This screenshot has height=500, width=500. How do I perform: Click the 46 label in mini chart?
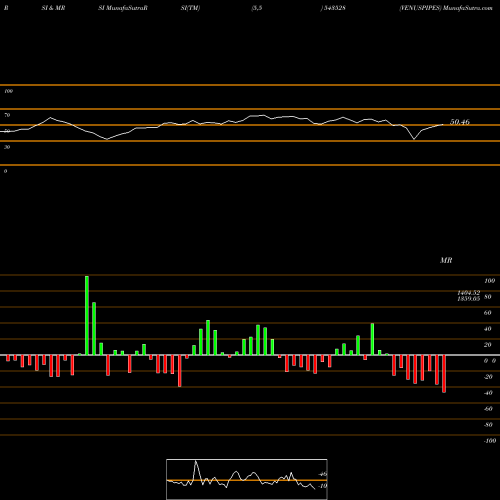(323, 474)
